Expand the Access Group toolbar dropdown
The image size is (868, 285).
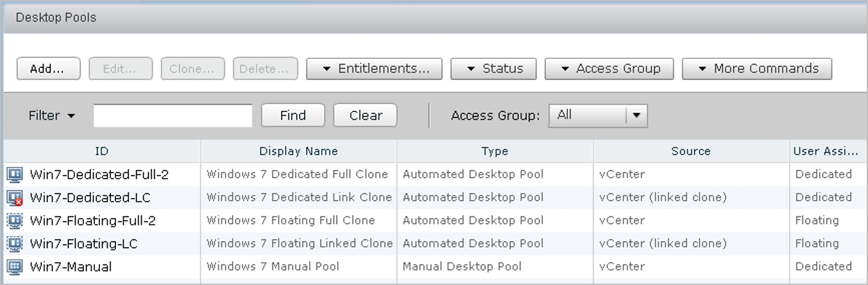coord(609,69)
